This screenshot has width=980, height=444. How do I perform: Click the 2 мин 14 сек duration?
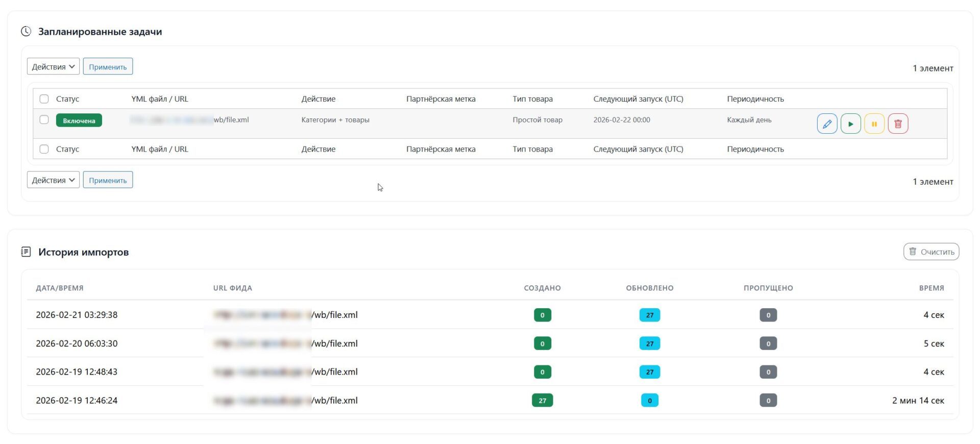tap(918, 401)
